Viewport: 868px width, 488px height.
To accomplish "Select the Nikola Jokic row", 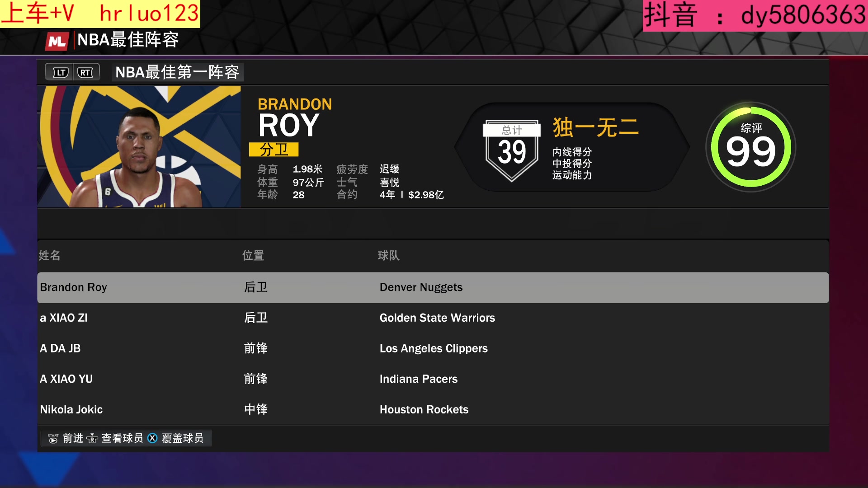I will tap(433, 409).
